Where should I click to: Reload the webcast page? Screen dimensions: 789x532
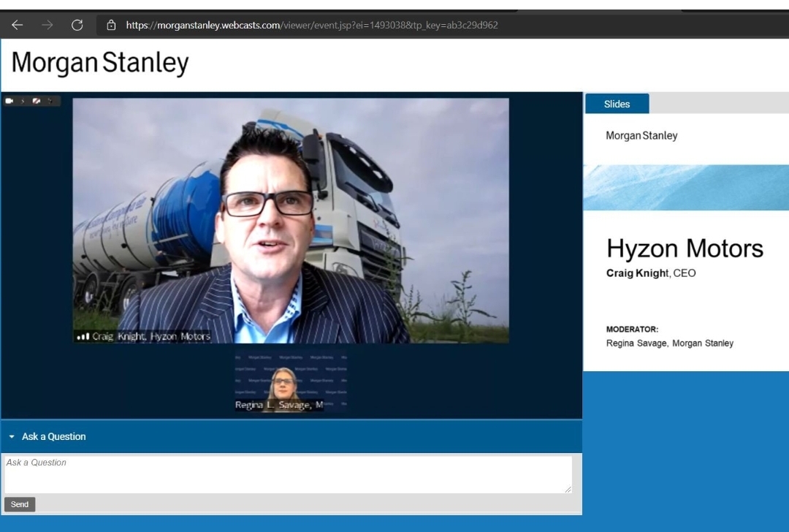click(77, 25)
